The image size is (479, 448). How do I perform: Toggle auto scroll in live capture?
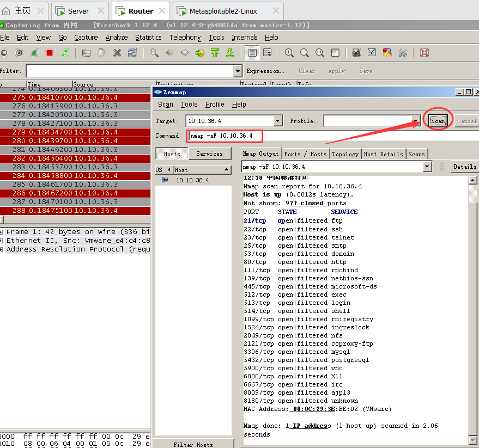point(268,53)
